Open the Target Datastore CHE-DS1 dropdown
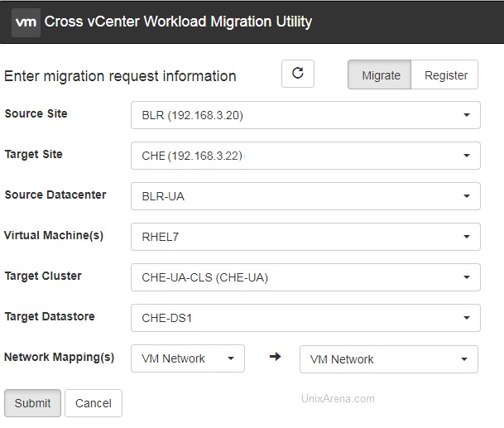This screenshot has height=428, width=504. click(x=305, y=318)
